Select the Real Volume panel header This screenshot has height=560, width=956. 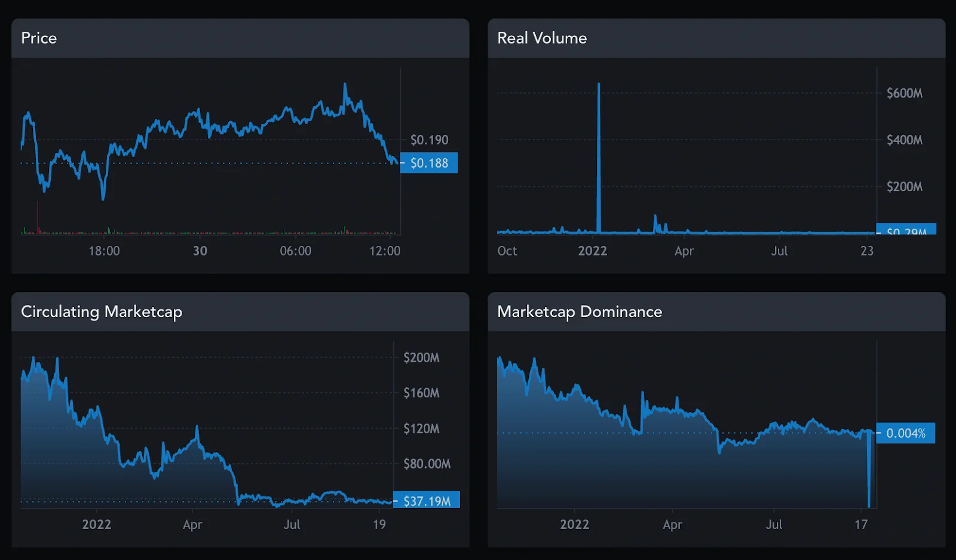541,38
